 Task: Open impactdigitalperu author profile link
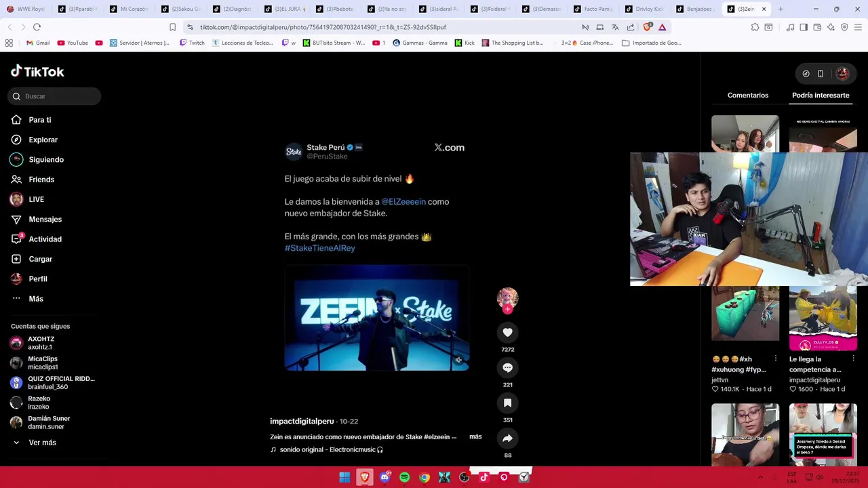[x=302, y=422]
